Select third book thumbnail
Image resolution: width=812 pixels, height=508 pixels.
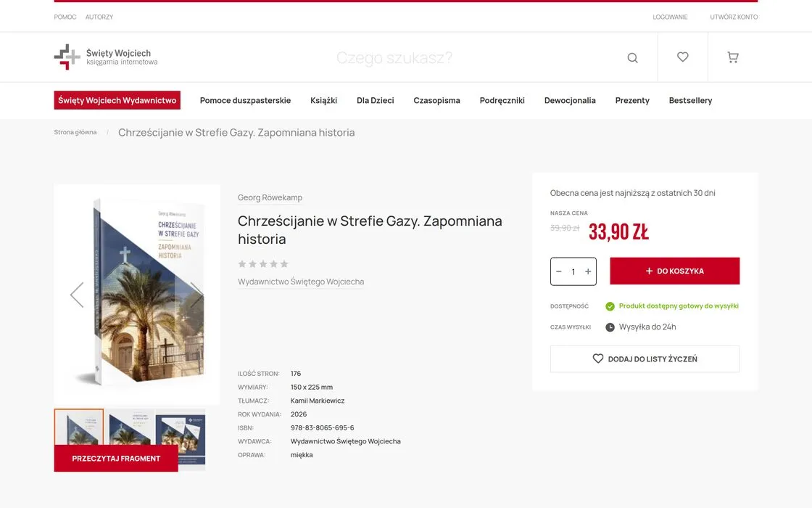[181, 440]
